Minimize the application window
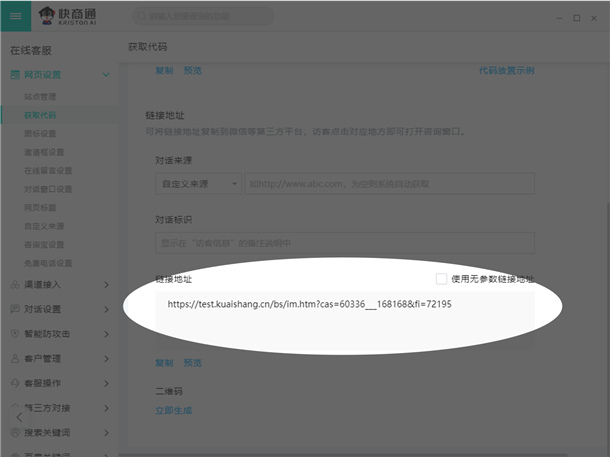Viewport: 610px width, 457px height. tap(559, 18)
